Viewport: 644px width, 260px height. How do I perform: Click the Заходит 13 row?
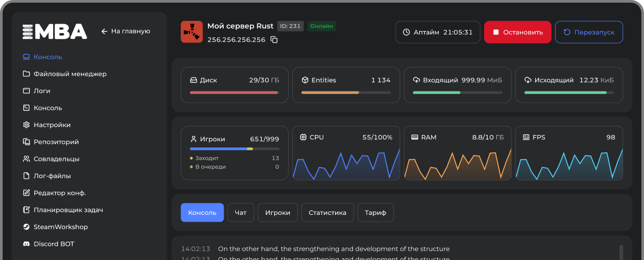click(234, 158)
